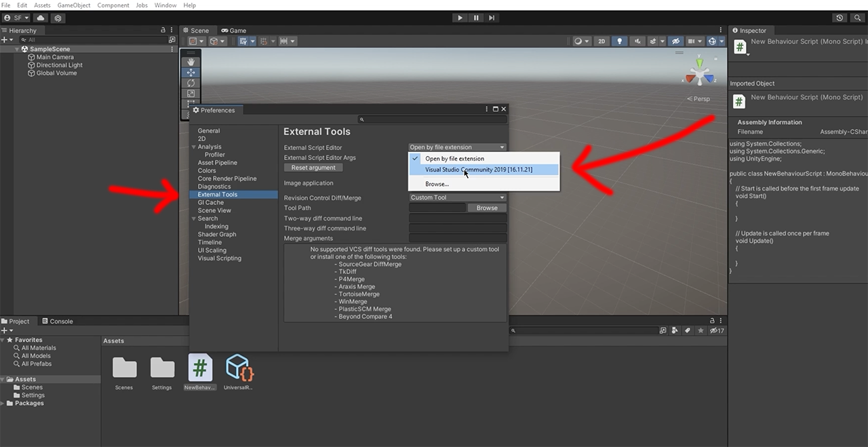Click the Step frame button
The width and height of the screenshot is (868, 447).
pos(492,18)
